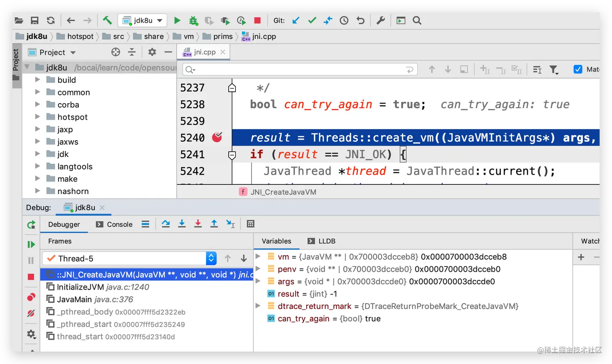
Task: Open the jdk8u run configuration dropdown
Action: [x=142, y=20]
